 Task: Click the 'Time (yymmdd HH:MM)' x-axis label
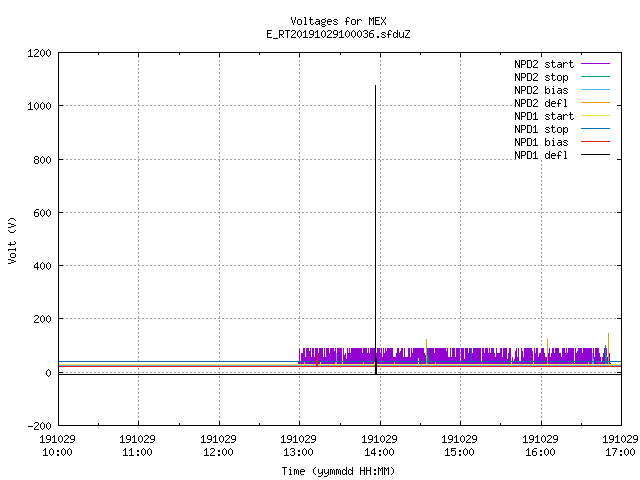338,471
